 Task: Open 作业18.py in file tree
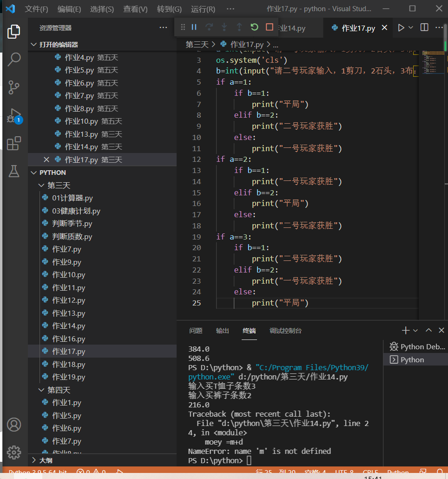click(69, 365)
